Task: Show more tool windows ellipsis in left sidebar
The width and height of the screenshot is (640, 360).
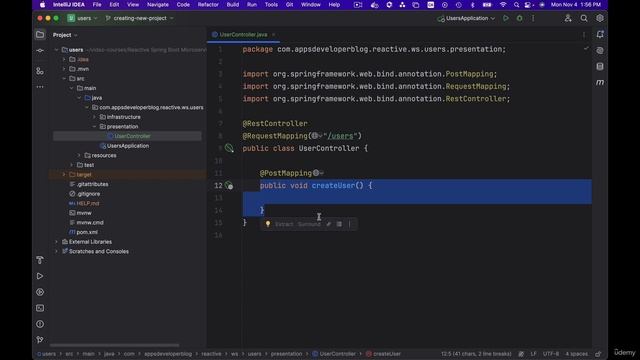Action: coord(40,87)
